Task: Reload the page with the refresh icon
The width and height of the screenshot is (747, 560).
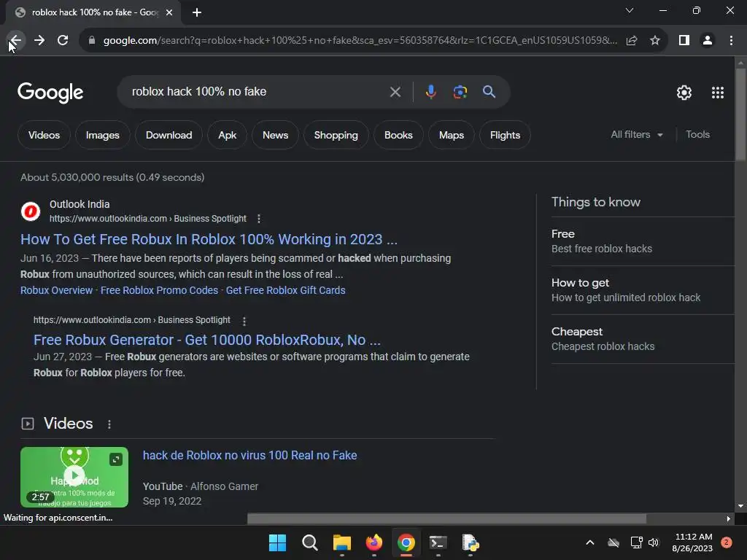Action: click(63, 41)
